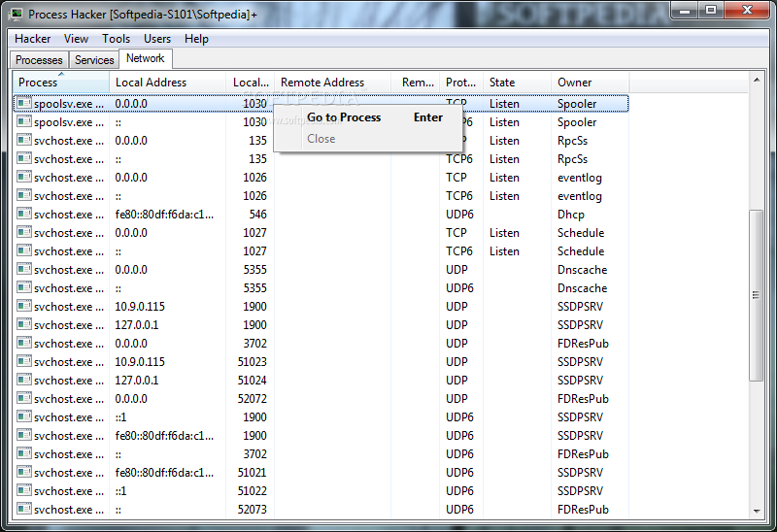This screenshot has height=532, width=777.
Task: Sort by the Remote port column header
Action: 416,83
